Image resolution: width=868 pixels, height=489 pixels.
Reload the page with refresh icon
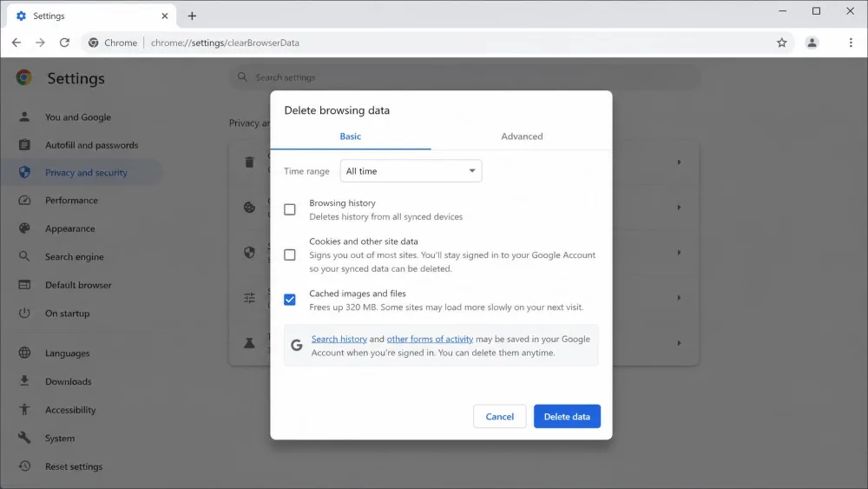[x=64, y=43]
